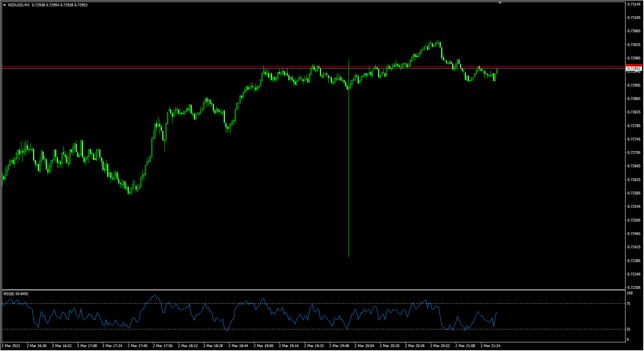
Task: Click the 2 Mar 2021 date label
Action: (11, 346)
